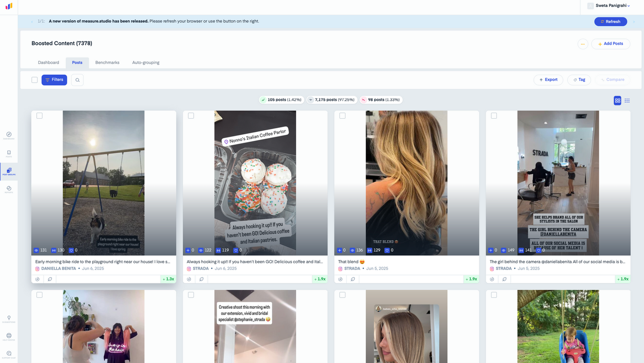Filter by 105 posts overperforming pill
Image resolution: width=644 pixels, height=363 pixels.
[281, 99]
